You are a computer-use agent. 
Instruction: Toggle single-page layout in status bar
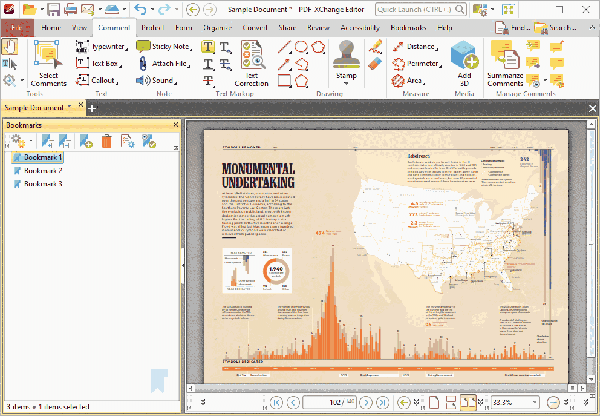432,402
